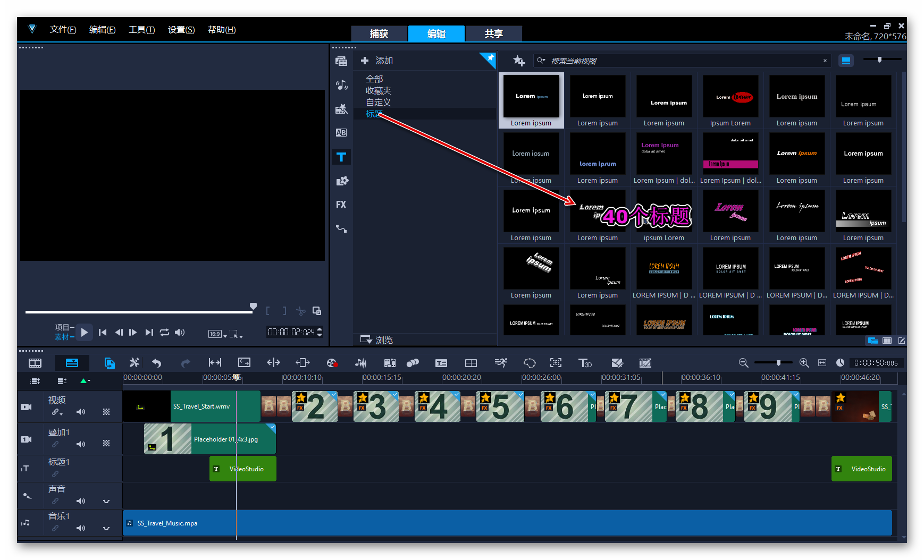Open the Record/Capture option icon

[332, 363]
